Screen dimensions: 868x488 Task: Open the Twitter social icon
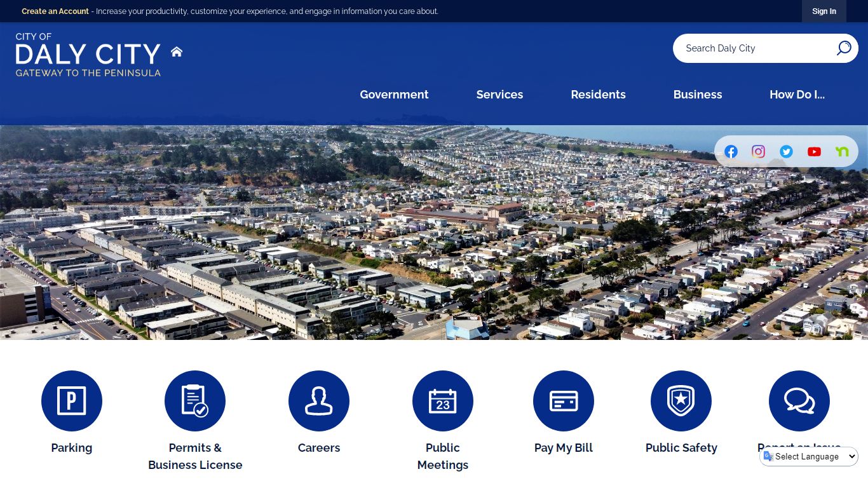786,151
